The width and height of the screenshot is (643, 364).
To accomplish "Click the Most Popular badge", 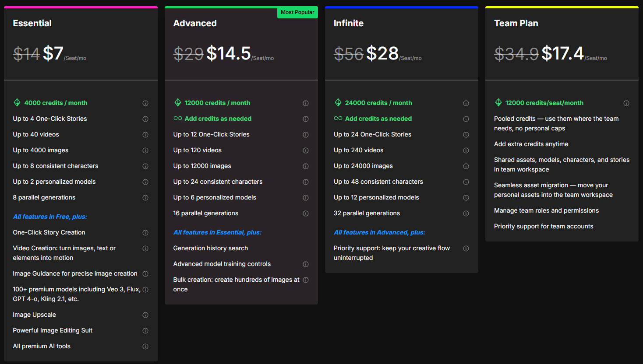I will click(x=297, y=12).
